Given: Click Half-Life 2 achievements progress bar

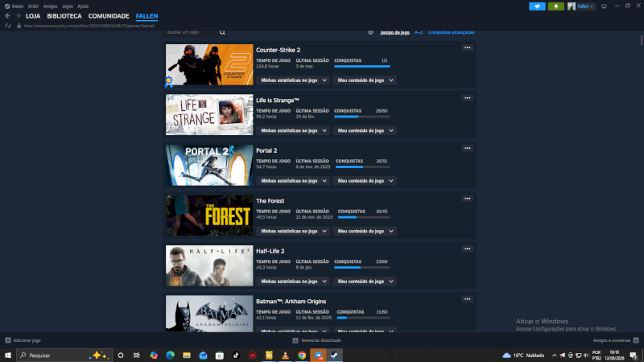Looking at the screenshot, I should 361,268.
